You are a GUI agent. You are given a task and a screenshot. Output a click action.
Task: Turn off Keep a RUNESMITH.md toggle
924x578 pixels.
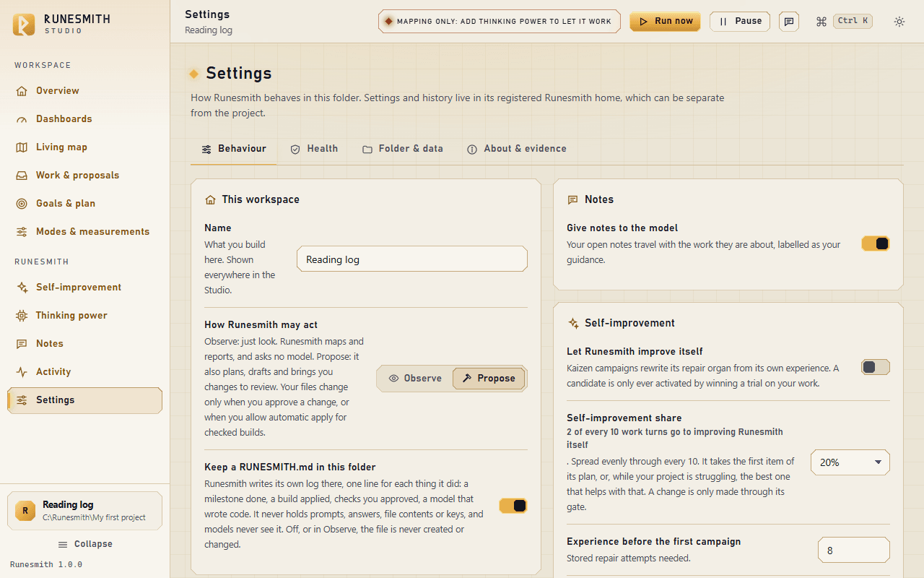(513, 506)
